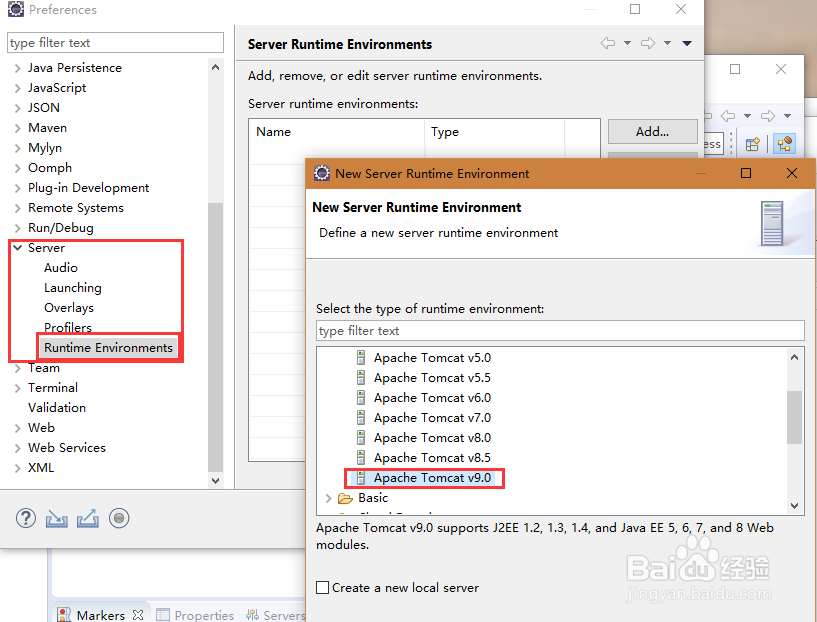The width and height of the screenshot is (817, 622).
Task: Close the New Server Runtime Environment dialog
Action: point(791,173)
